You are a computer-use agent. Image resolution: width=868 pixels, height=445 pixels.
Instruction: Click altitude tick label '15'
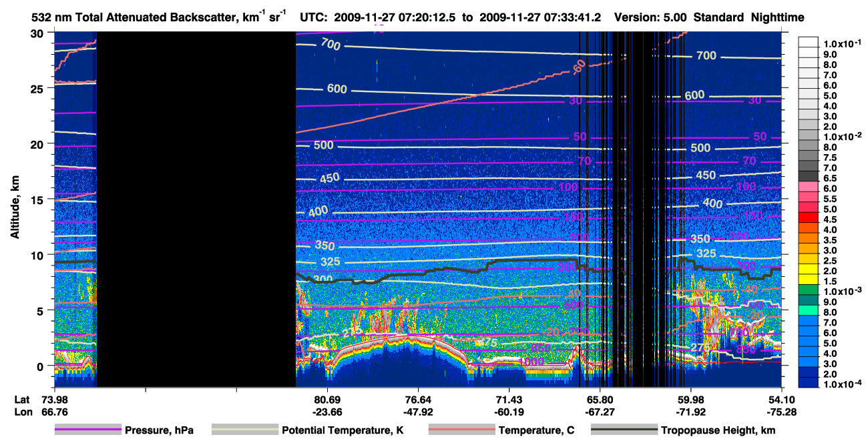tap(38, 199)
